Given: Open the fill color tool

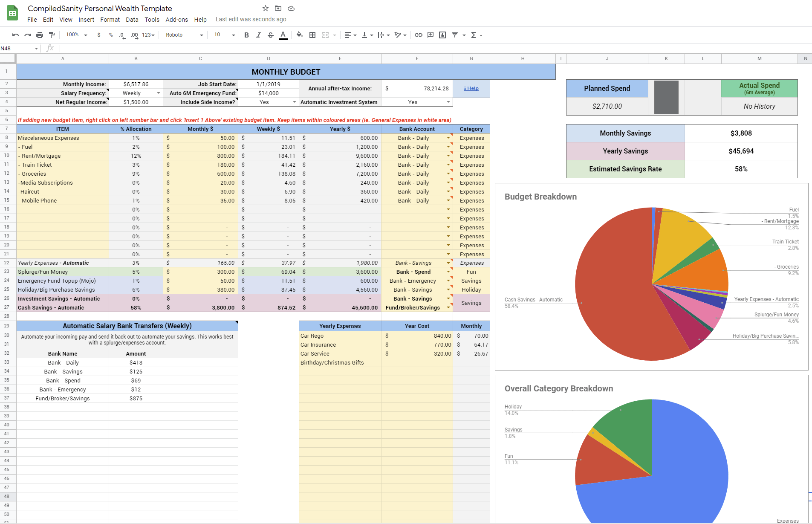Looking at the screenshot, I should (300, 35).
